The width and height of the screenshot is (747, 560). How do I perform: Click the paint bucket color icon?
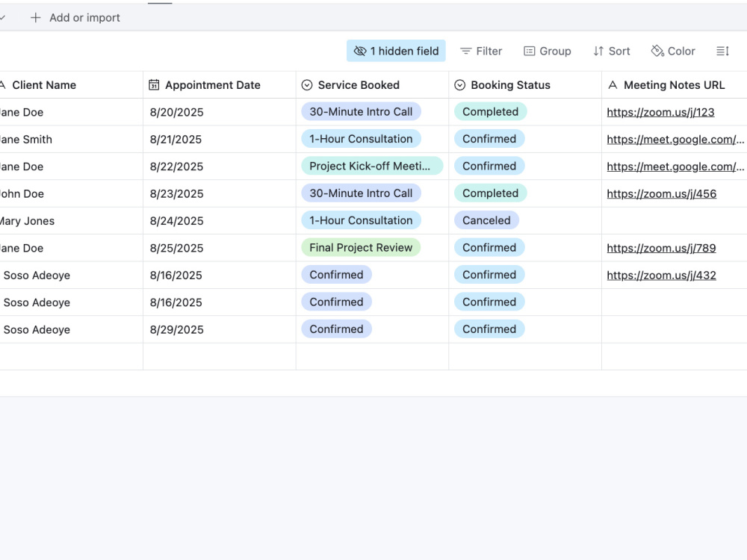click(x=657, y=51)
